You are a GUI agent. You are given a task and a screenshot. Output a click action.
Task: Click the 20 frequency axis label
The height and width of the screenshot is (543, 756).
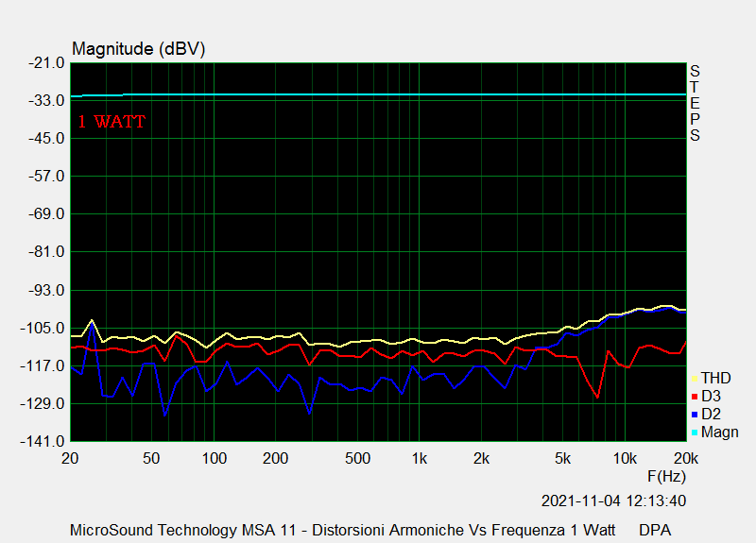pyautogui.click(x=70, y=458)
